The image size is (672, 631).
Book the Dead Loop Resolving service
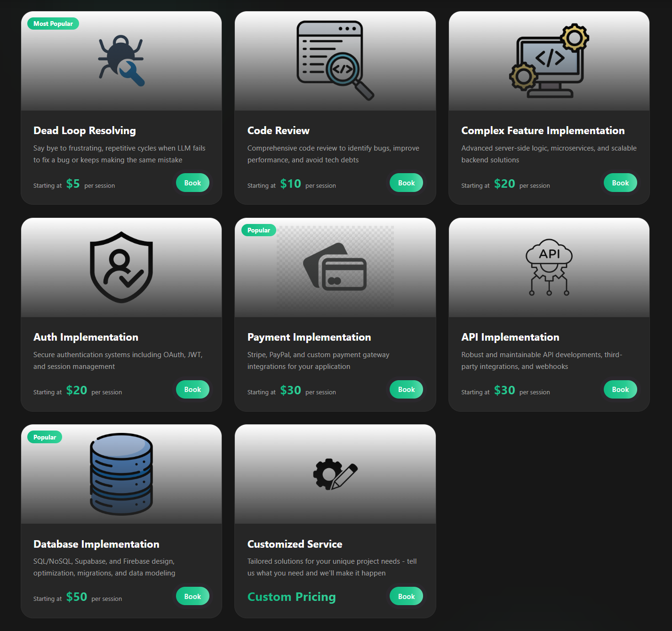[192, 183]
